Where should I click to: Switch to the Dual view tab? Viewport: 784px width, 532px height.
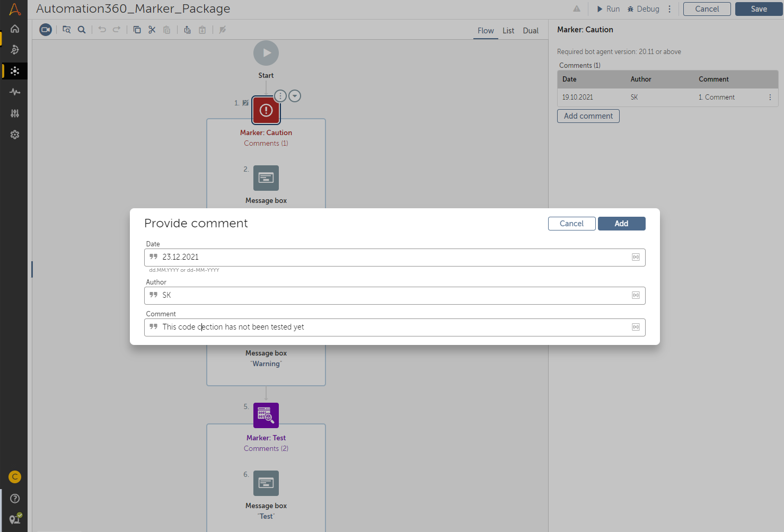coord(531,31)
